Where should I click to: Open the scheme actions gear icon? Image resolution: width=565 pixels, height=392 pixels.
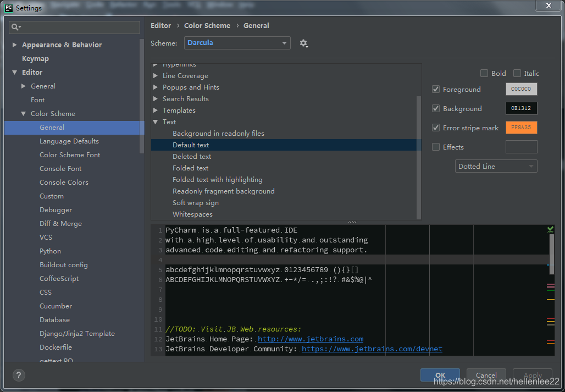[303, 43]
